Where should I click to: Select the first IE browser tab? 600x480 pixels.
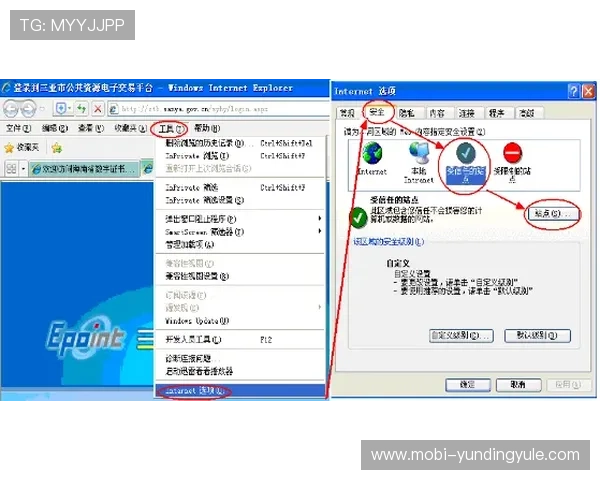[x=85, y=169]
